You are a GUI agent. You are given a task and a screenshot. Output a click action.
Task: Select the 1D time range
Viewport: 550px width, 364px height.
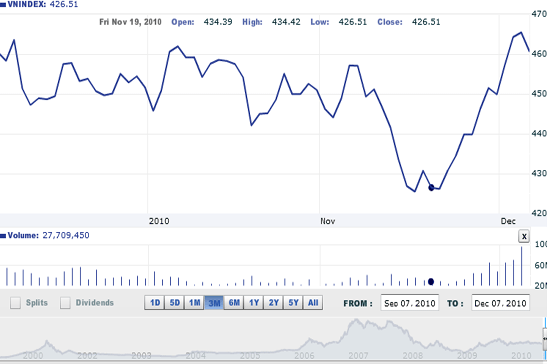click(x=155, y=303)
